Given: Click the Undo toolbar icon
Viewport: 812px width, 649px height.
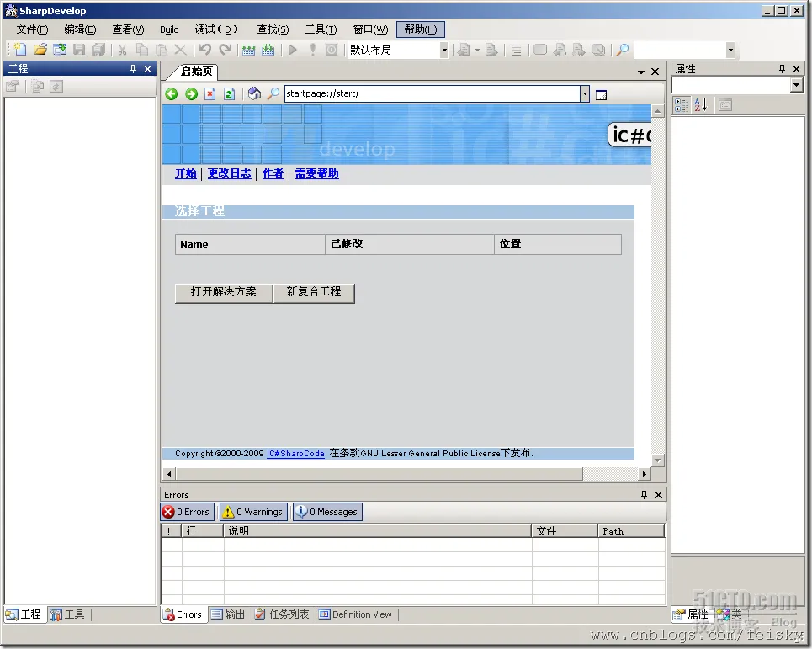Looking at the screenshot, I should point(205,50).
